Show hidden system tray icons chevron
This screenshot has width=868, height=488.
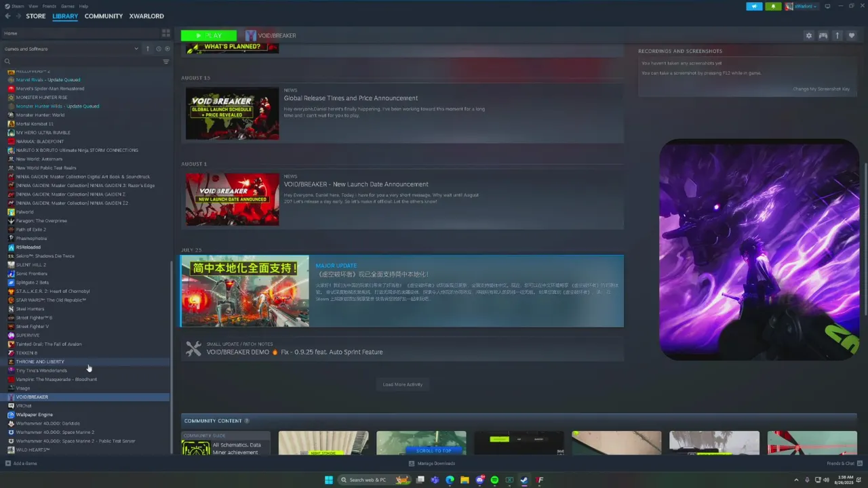[x=797, y=480]
